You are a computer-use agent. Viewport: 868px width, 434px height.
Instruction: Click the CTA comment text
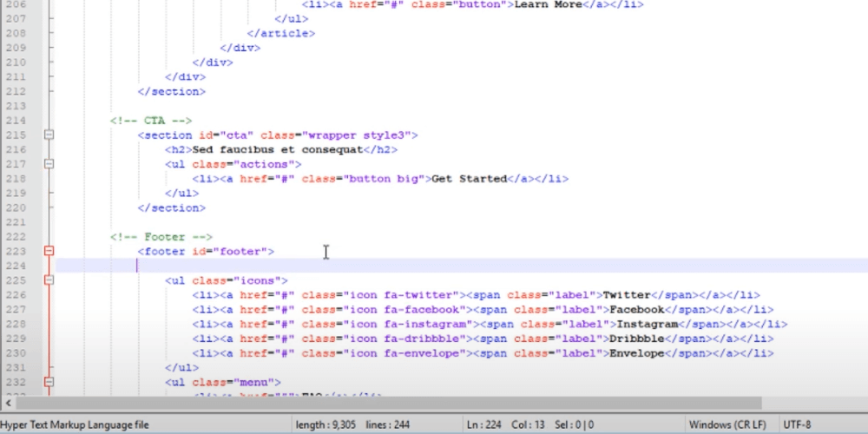coord(150,120)
